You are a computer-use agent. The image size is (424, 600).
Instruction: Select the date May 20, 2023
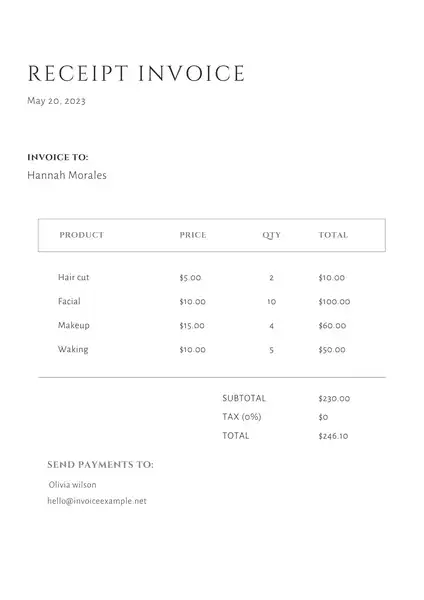56,101
